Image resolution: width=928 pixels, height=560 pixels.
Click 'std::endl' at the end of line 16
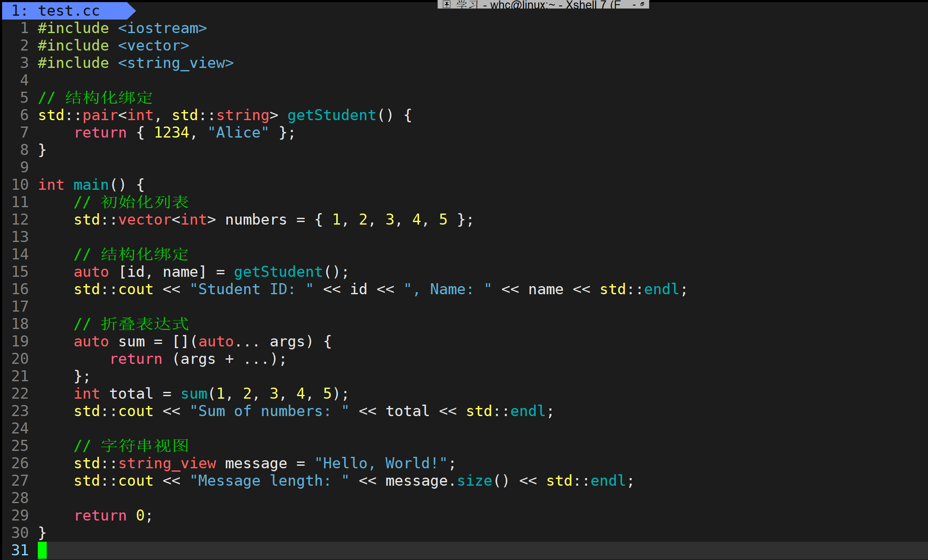pyautogui.click(x=640, y=289)
